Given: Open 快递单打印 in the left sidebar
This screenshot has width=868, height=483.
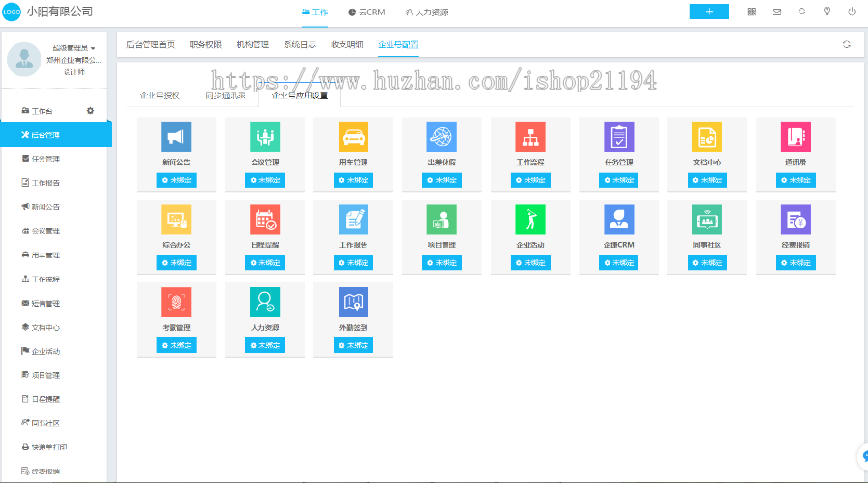Looking at the screenshot, I should click(x=44, y=447).
